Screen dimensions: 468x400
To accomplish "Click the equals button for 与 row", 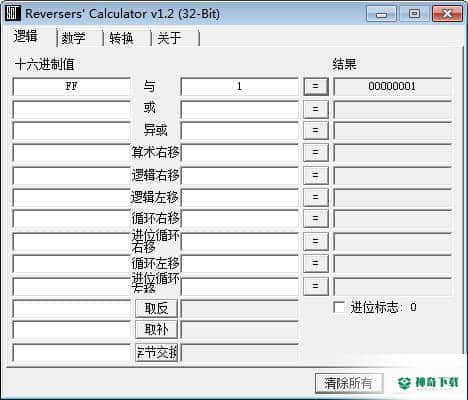I will pyautogui.click(x=316, y=86).
